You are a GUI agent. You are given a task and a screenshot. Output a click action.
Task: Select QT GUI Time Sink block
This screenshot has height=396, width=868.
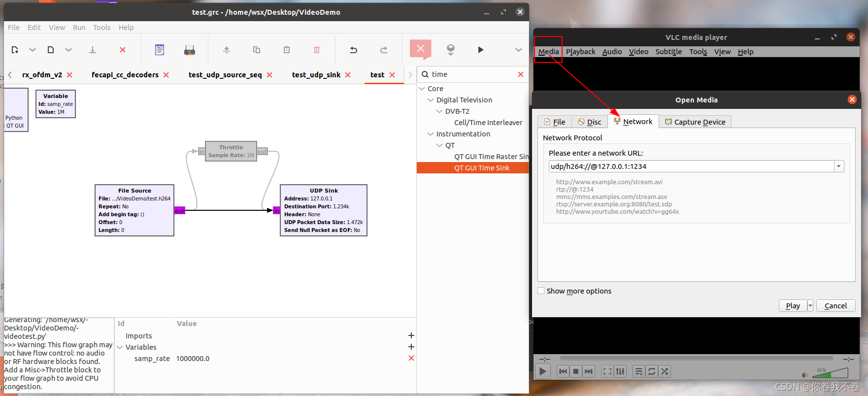[472, 168]
